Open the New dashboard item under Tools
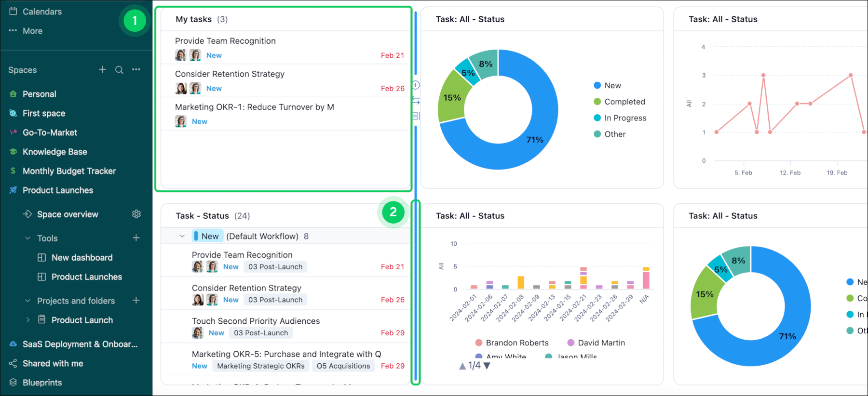Image resolution: width=868 pixels, height=396 pixels. pyautogui.click(x=81, y=258)
